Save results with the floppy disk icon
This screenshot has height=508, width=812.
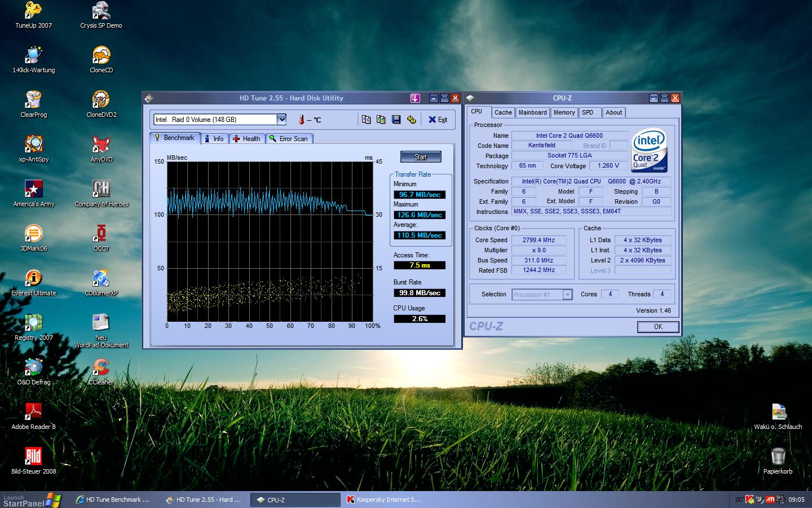[396, 120]
